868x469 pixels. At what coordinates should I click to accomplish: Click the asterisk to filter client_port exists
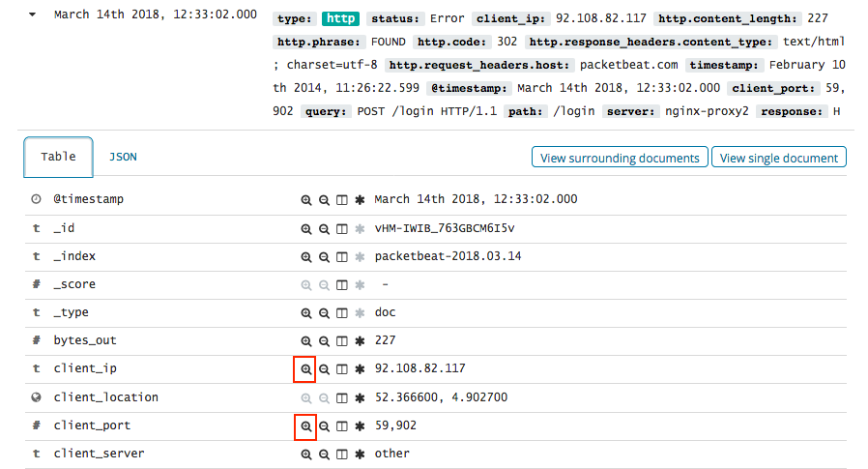360,425
